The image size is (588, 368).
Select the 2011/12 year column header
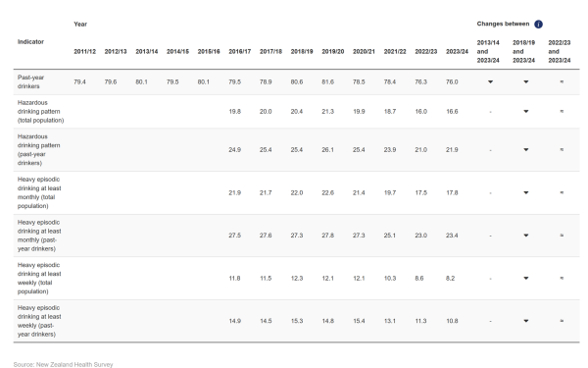click(x=84, y=51)
